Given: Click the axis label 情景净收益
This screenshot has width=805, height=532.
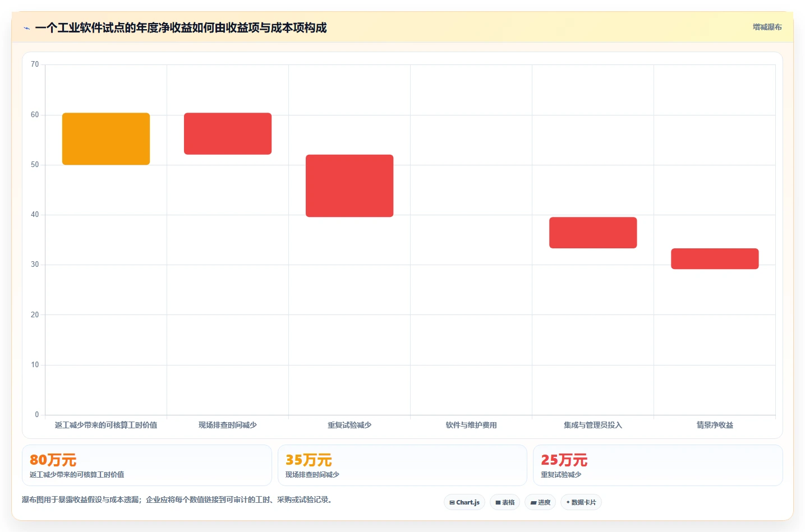Looking at the screenshot, I should [715, 425].
